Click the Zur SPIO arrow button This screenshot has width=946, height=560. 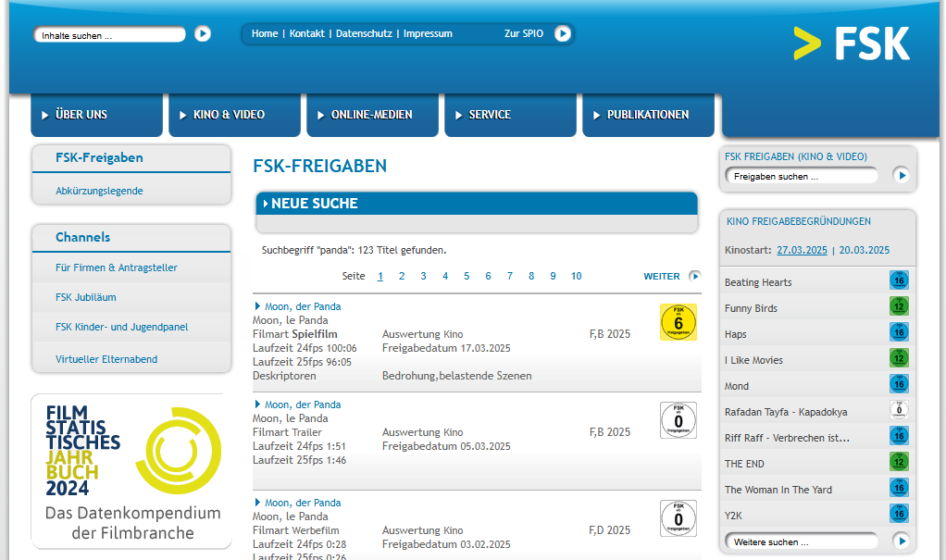tap(562, 34)
